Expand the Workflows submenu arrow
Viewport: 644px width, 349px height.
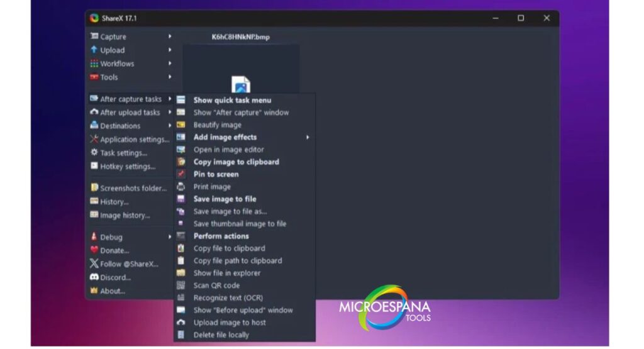[170, 64]
